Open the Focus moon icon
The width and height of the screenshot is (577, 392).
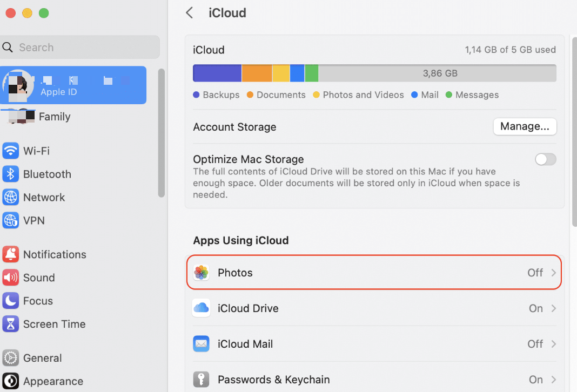[x=11, y=301]
